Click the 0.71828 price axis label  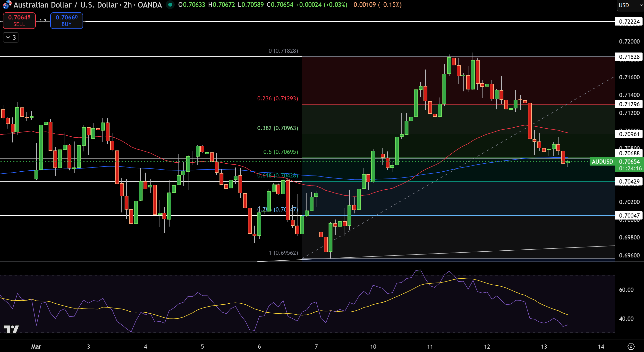tap(629, 57)
